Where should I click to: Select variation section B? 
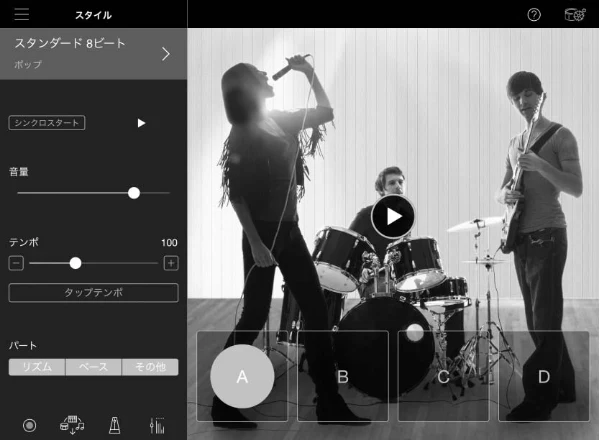[343, 376]
